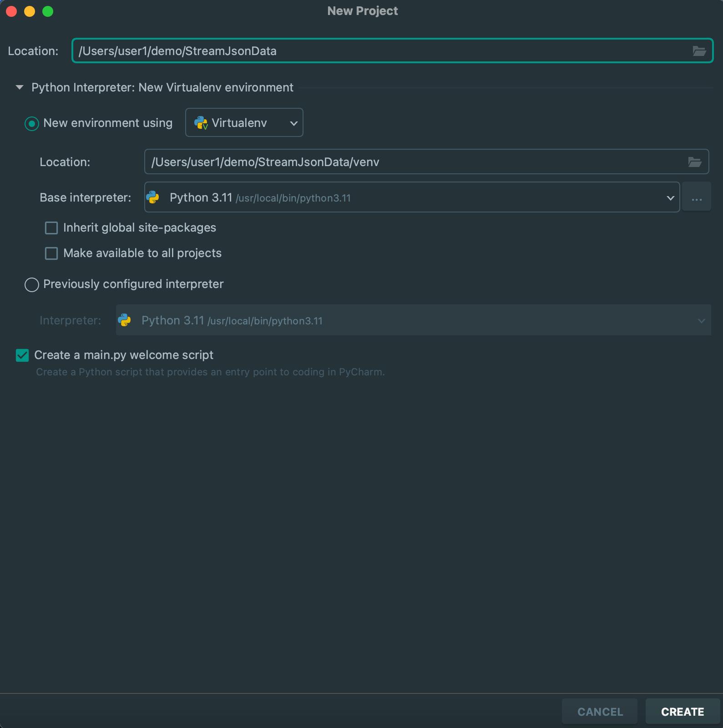
Task: Click the green maximize window button
Action: 48,11
